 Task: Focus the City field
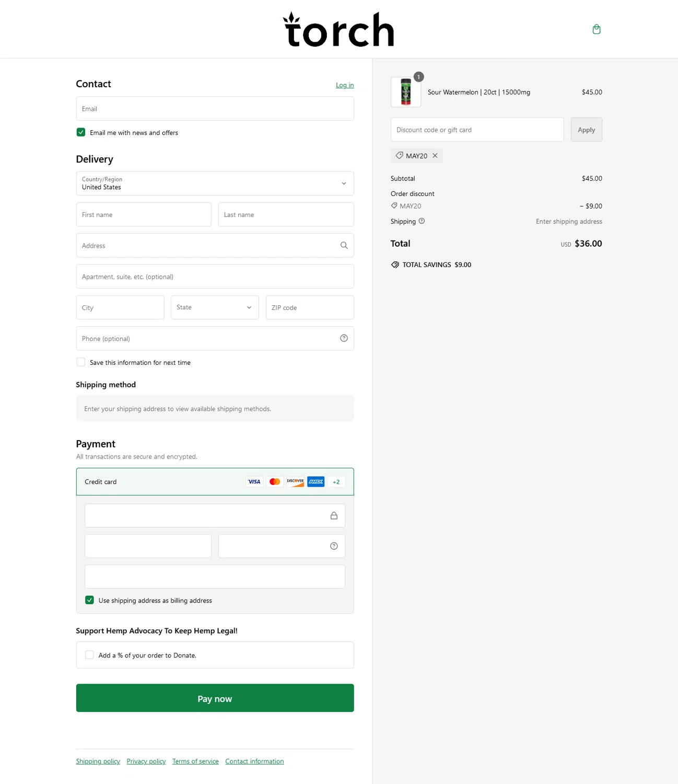[x=120, y=307]
